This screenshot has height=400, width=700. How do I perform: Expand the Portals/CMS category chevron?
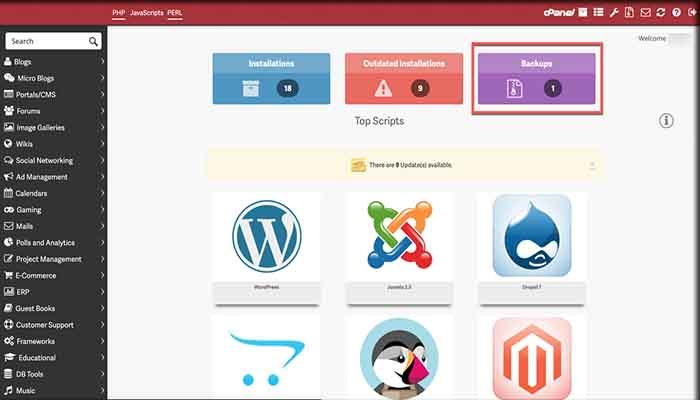click(102, 94)
